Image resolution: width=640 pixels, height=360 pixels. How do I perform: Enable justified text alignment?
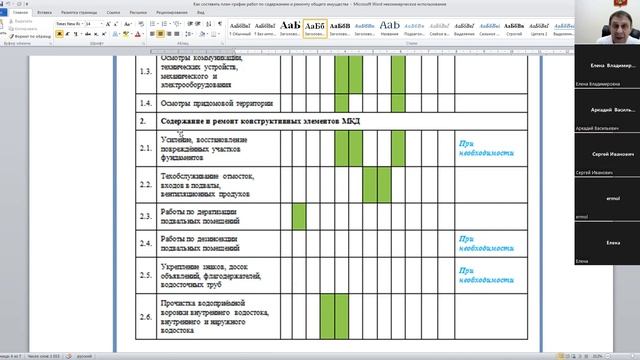click(177, 34)
